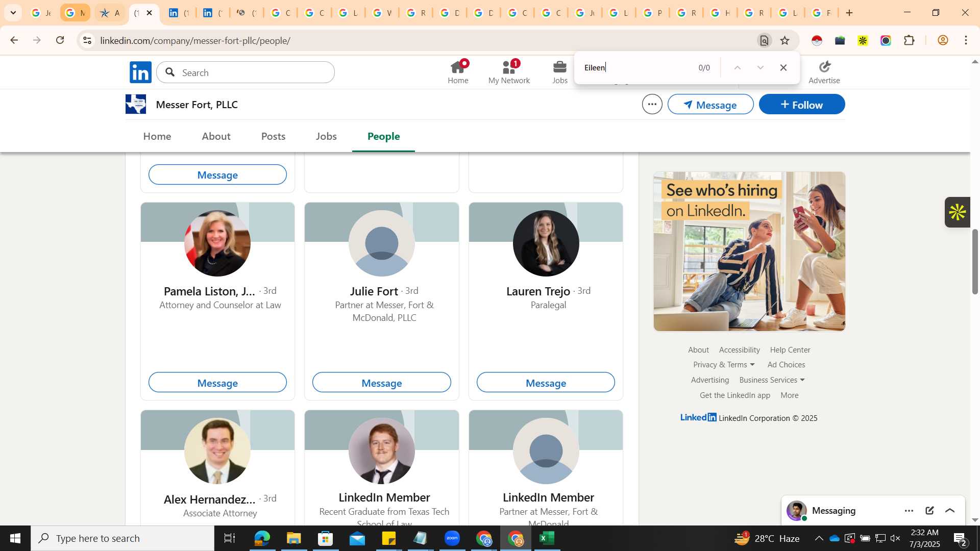Click the Follow button
This screenshot has width=980, height=551.
click(802, 105)
